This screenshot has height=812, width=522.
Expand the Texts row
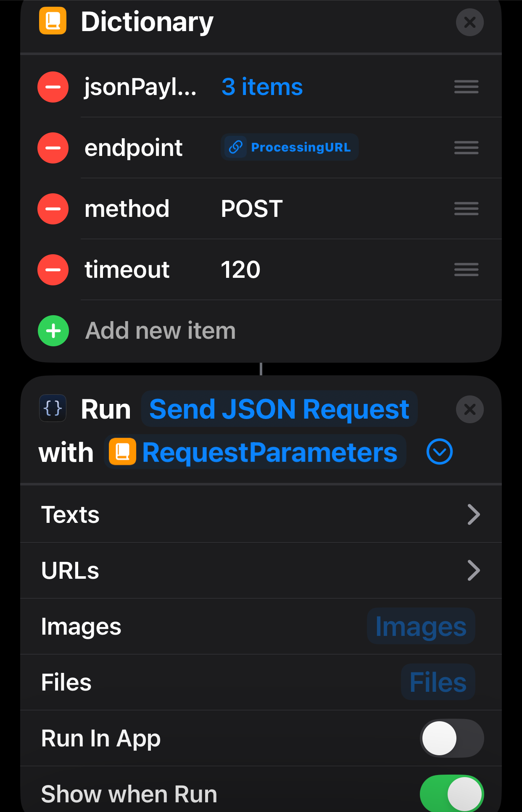pos(261,514)
